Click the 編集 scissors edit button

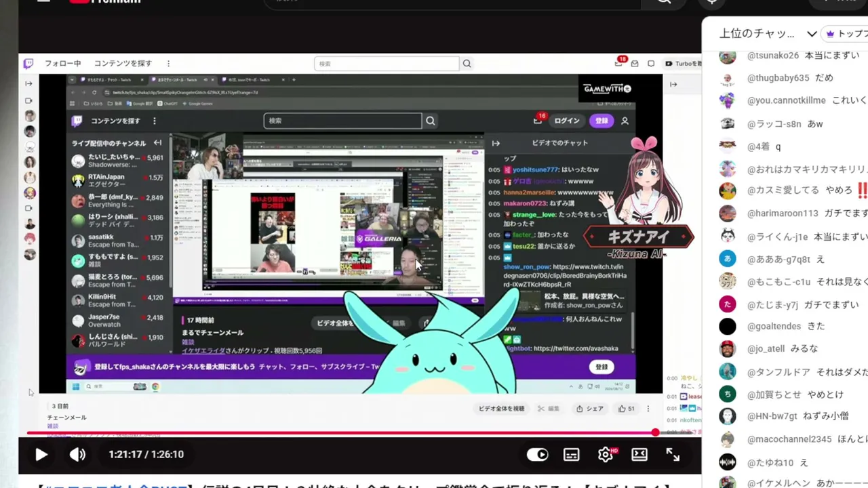(x=549, y=409)
